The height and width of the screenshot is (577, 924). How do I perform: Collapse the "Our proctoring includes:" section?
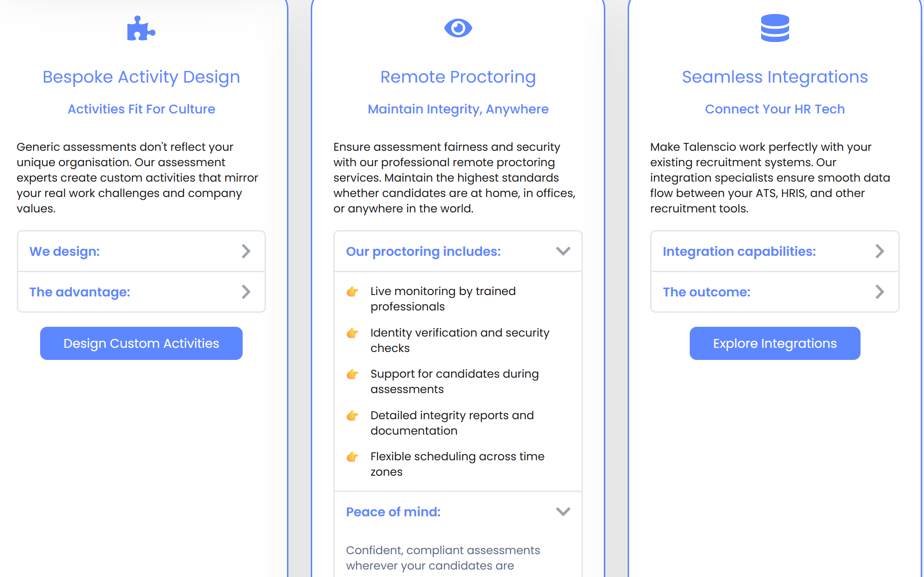(458, 251)
